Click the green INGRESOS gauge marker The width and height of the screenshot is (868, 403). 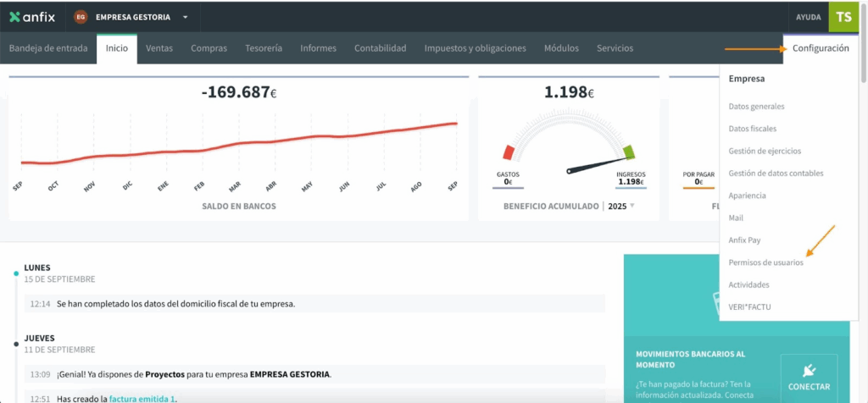point(628,152)
